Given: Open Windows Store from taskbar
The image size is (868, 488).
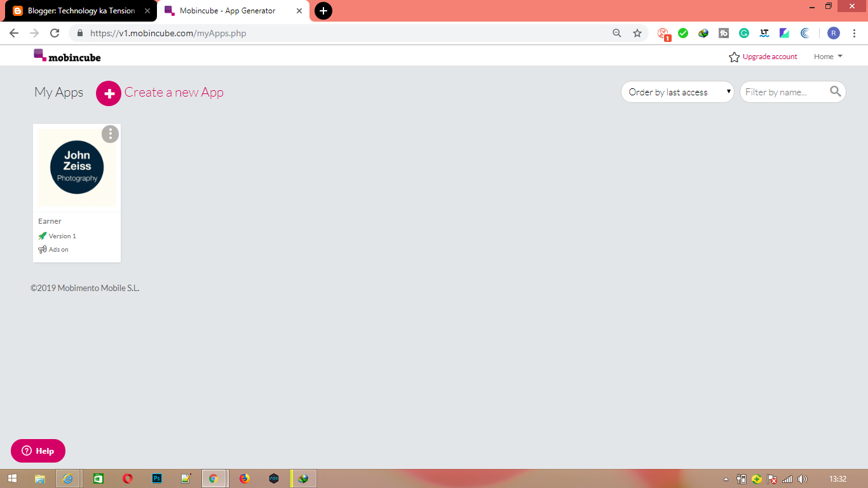Looking at the screenshot, I should [98, 478].
